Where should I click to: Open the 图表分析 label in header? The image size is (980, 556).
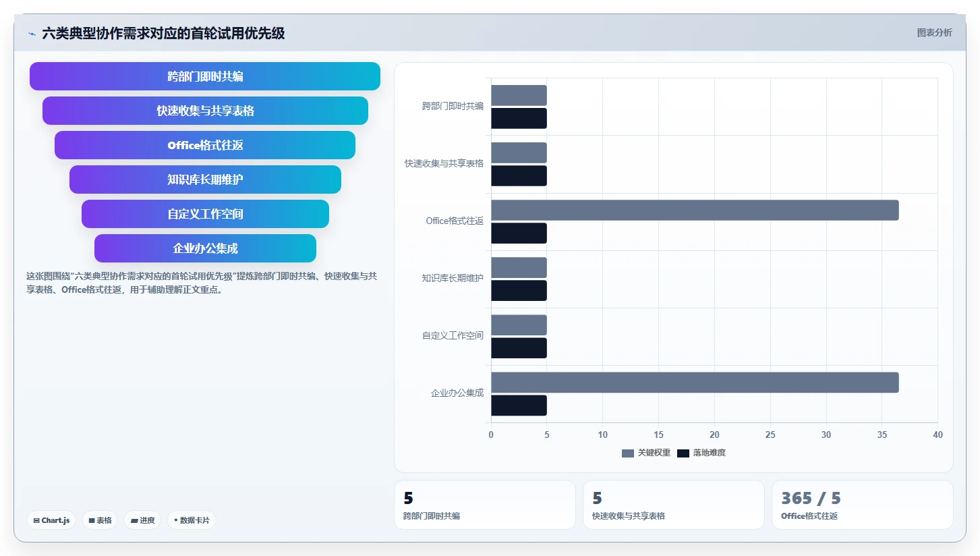pos(934,32)
